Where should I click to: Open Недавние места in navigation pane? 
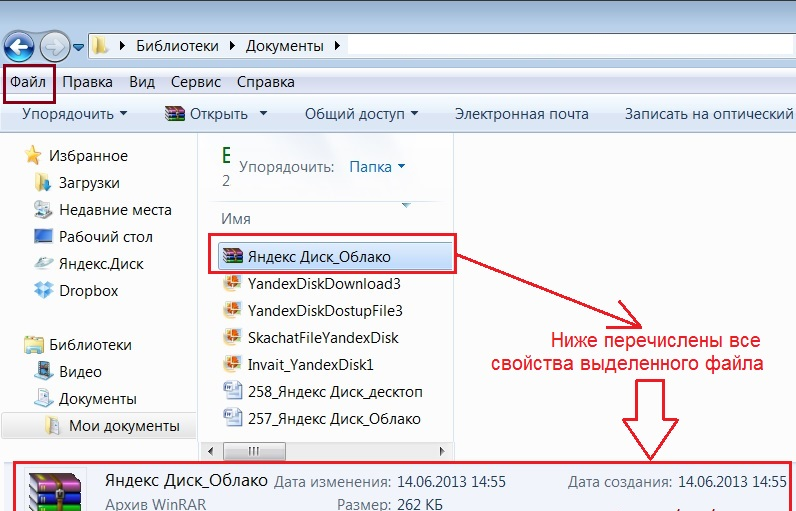[x=115, y=210]
